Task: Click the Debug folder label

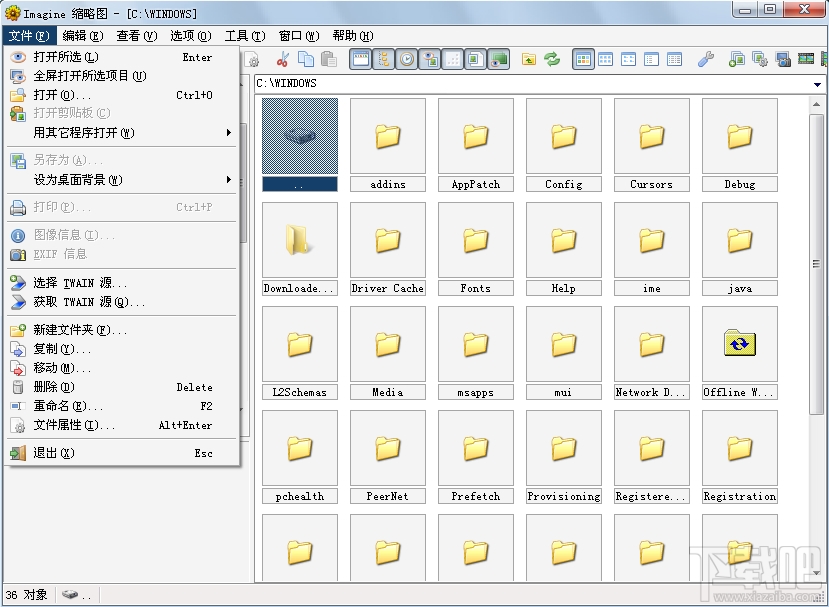Action: point(740,184)
